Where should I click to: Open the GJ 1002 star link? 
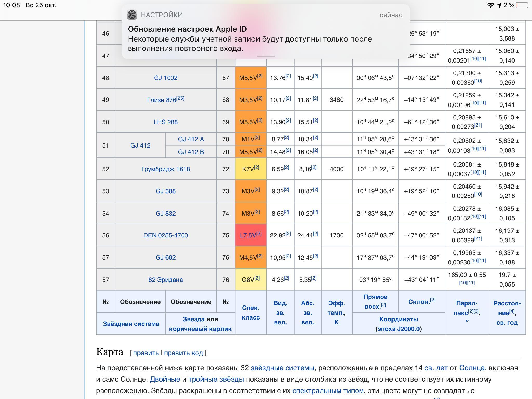[166, 78]
